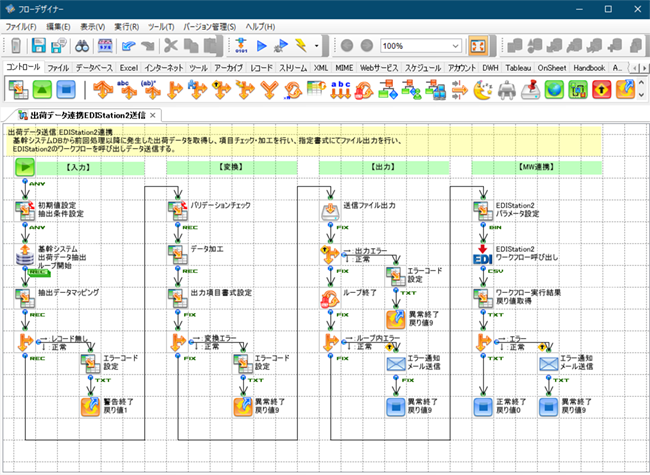Click the green start node in flow
The width and height of the screenshot is (650, 475).
[x=25, y=167]
